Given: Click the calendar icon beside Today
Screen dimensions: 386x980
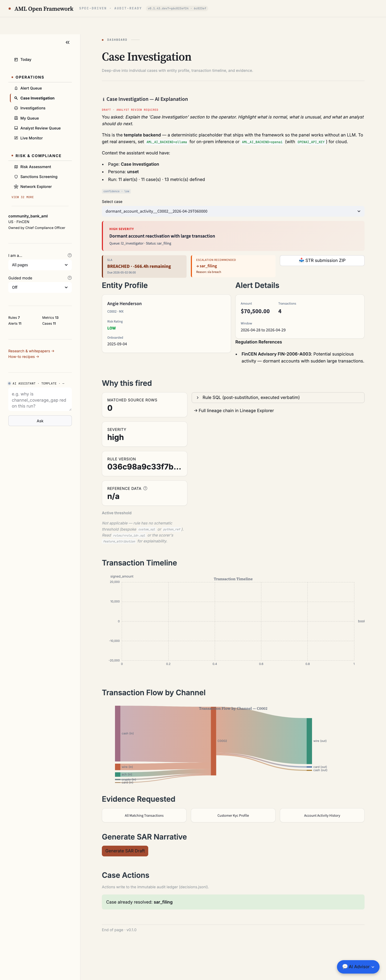Looking at the screenshot, I should pos(16,60).
